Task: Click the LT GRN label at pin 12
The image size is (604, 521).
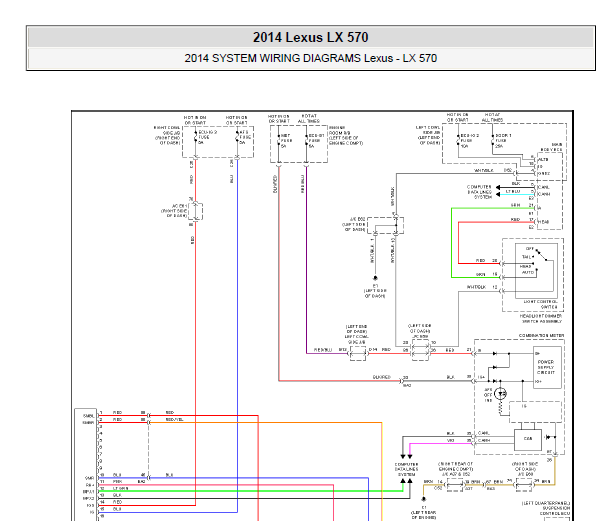Action: tap(120, 488)
